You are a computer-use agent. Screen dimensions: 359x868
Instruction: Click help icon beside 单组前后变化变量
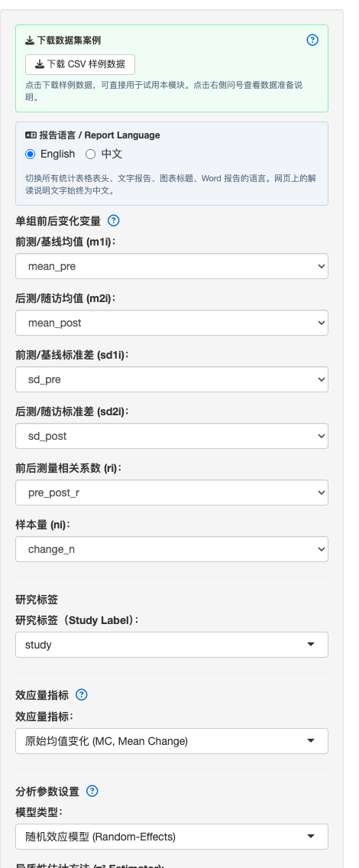pyautogui.click(x=113, y=220)
